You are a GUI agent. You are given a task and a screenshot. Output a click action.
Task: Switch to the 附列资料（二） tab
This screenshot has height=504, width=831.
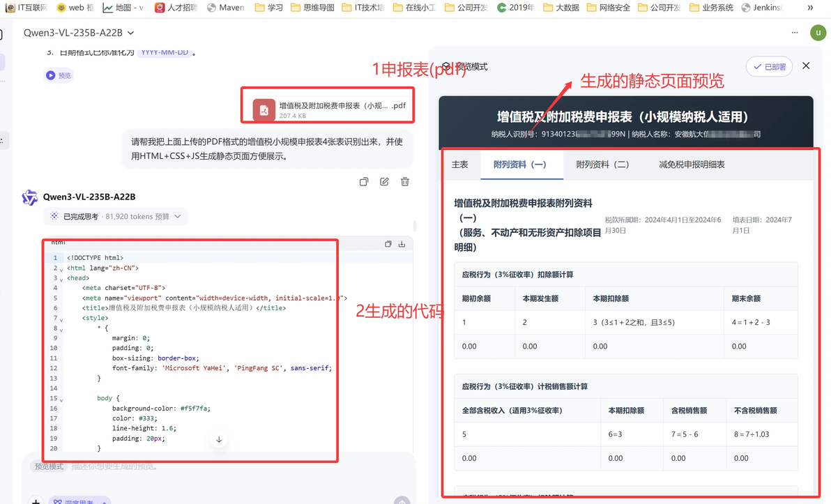[602, 165]
